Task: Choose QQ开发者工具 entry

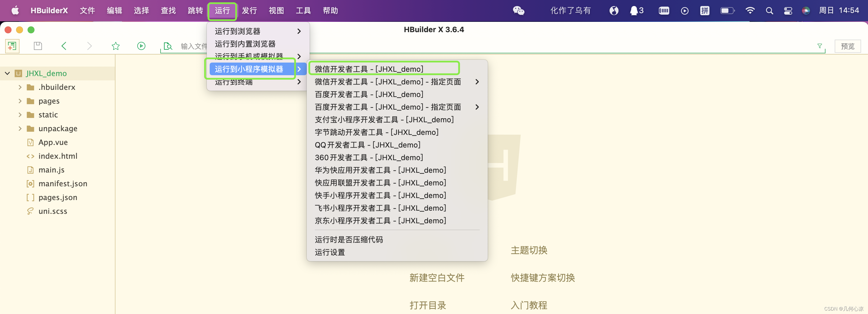Action: (397, 145)
